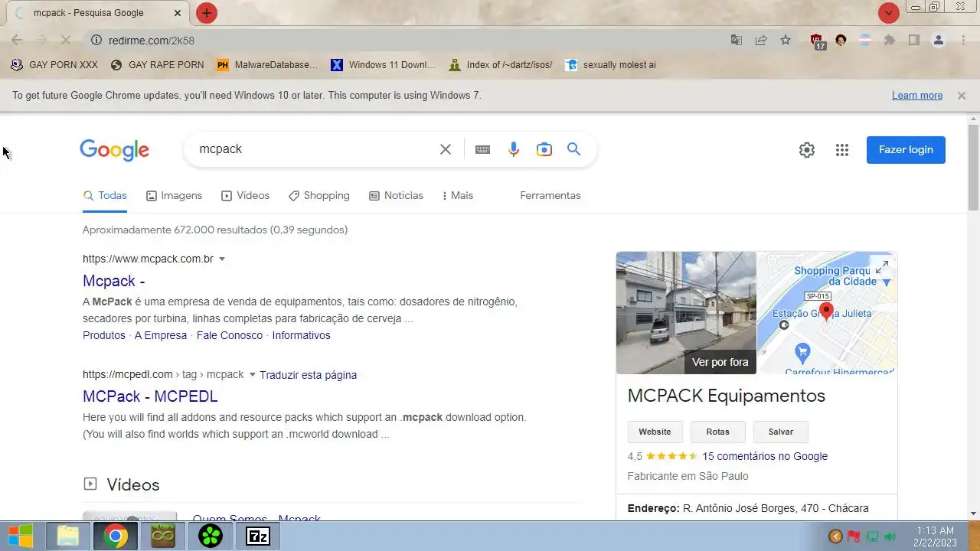Open File Explorer from the taskbar
980x551 pixels.
[x=67, y=536]
